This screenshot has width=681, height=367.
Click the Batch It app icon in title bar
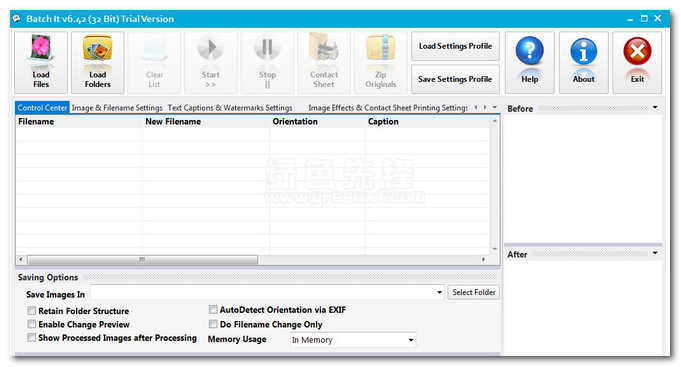(17, 19)
